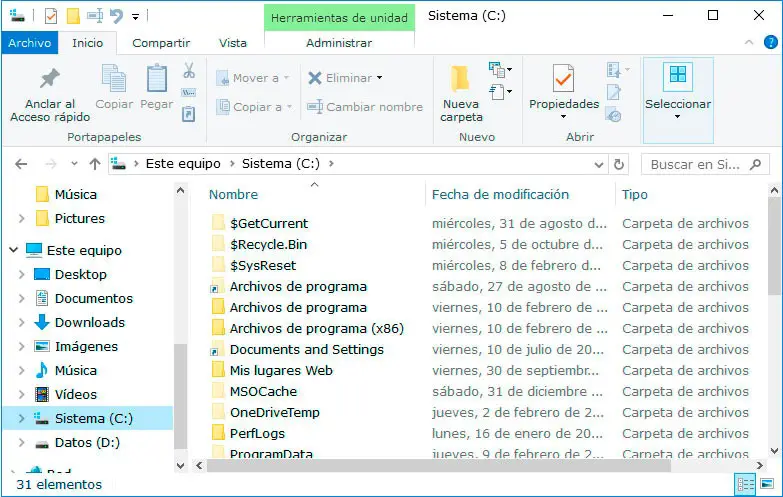Switch to the Compartir tab

tap(161, 43)
